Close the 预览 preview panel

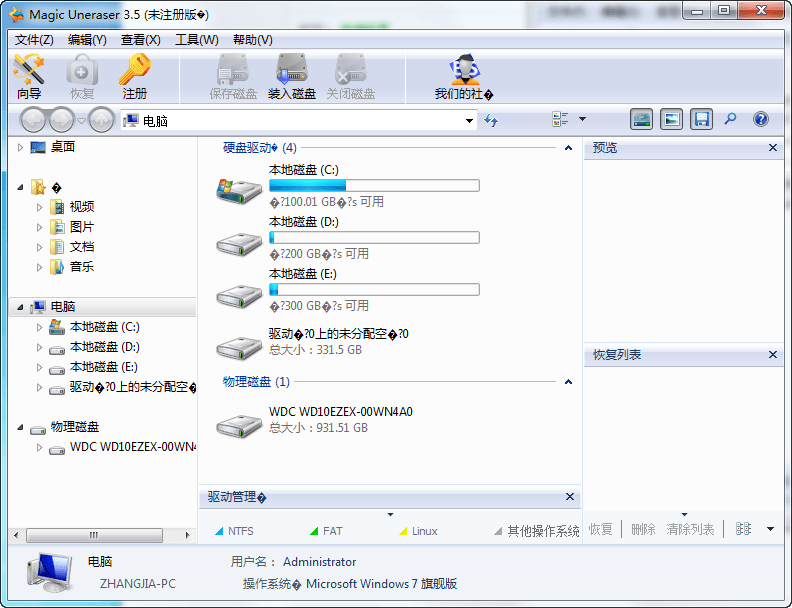773,147
